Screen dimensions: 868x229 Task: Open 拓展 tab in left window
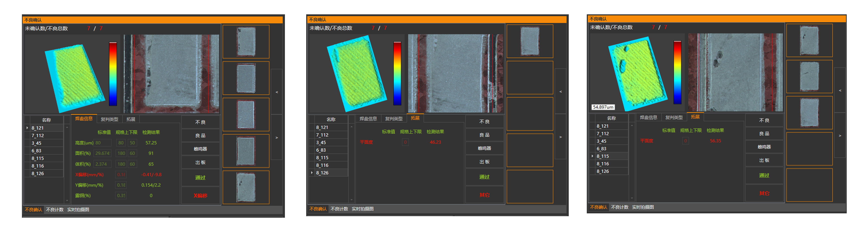131,119
